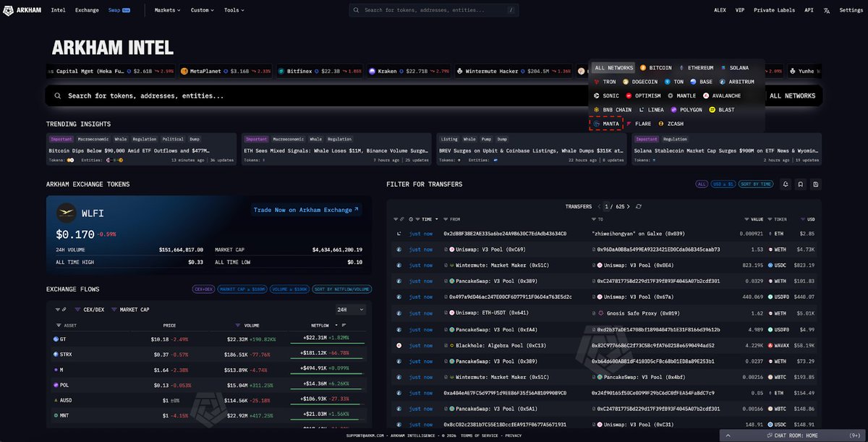Click the alert bell icon above transfers
Image resolution: width=868 pixels, height=442 pixels.
pos(786,184)
